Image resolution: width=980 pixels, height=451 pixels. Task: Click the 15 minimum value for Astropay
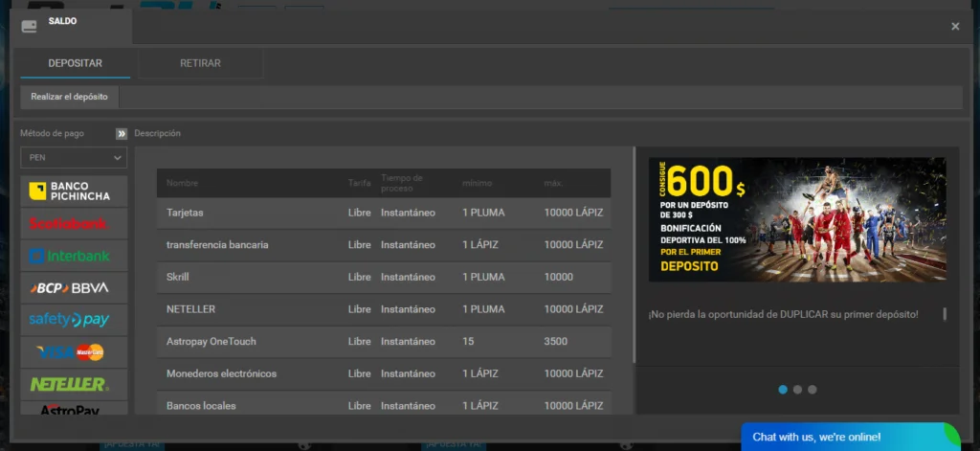(468, 342)
